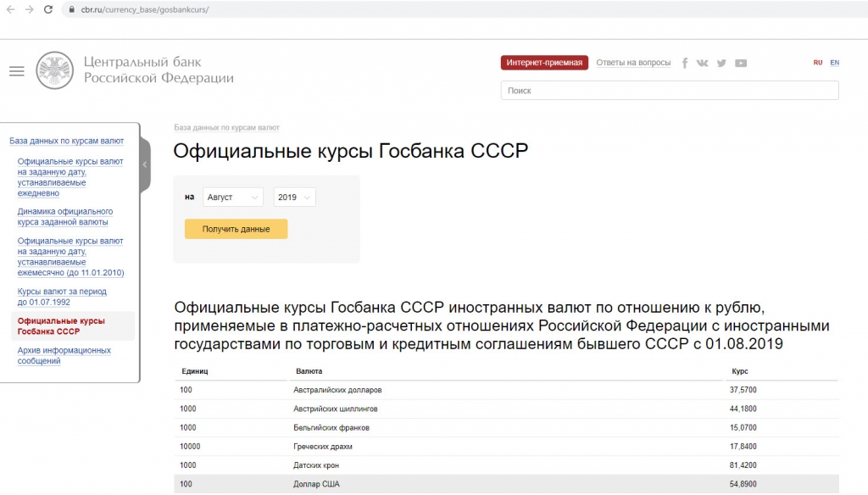Open sidebar heading База данных по курсам валют
This screenshot has height=495, width=868.
coord(66,141)
